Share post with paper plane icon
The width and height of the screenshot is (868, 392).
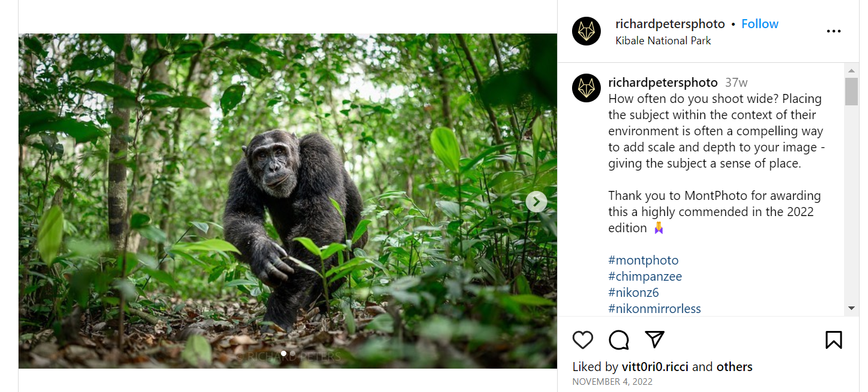point(655,340)
